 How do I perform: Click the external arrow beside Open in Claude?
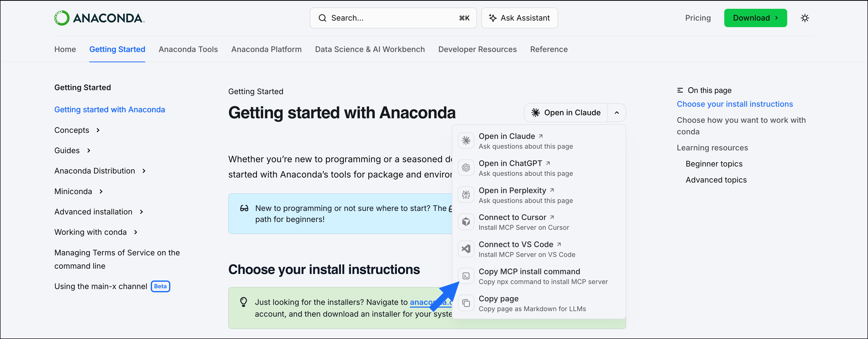click(x=540, y=136)
